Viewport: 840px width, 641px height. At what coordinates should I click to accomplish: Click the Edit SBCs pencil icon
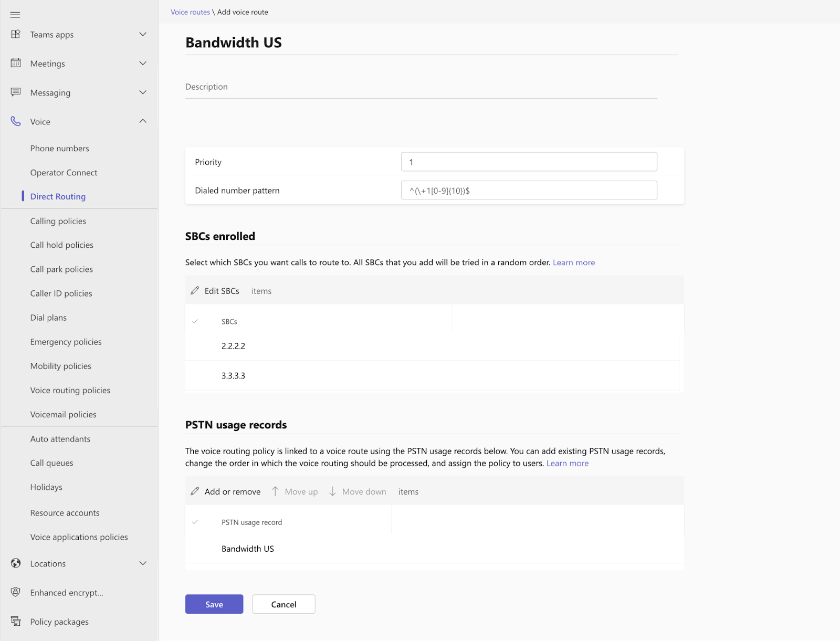[195, 290]
